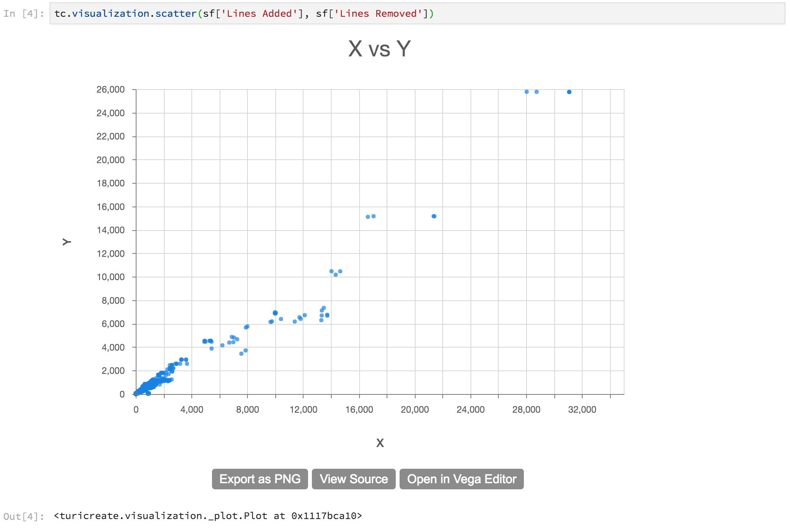Click the turicreate Plot object output text
The width and height of the screenshot is (790, 532).
pyautogui.click(x=208, y=516)
